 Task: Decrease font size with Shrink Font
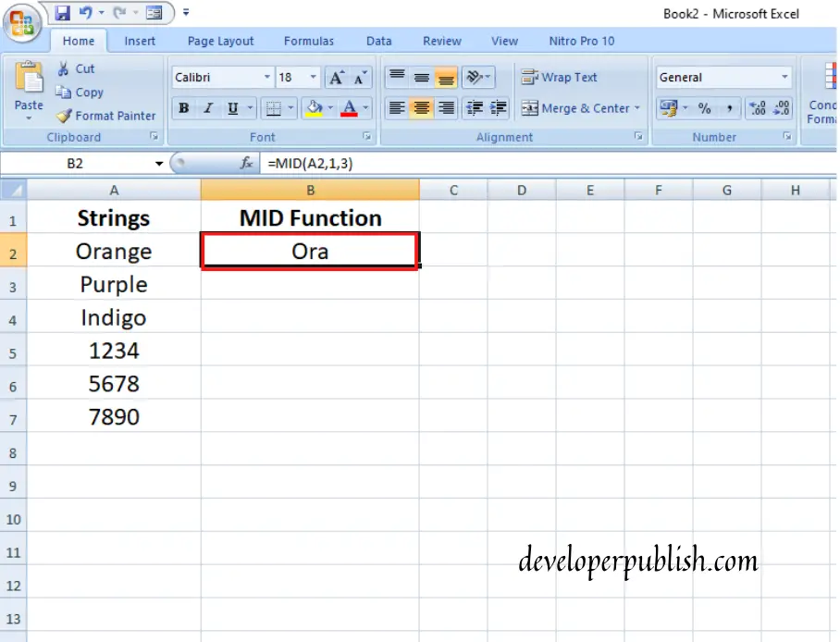click(360, 78)
